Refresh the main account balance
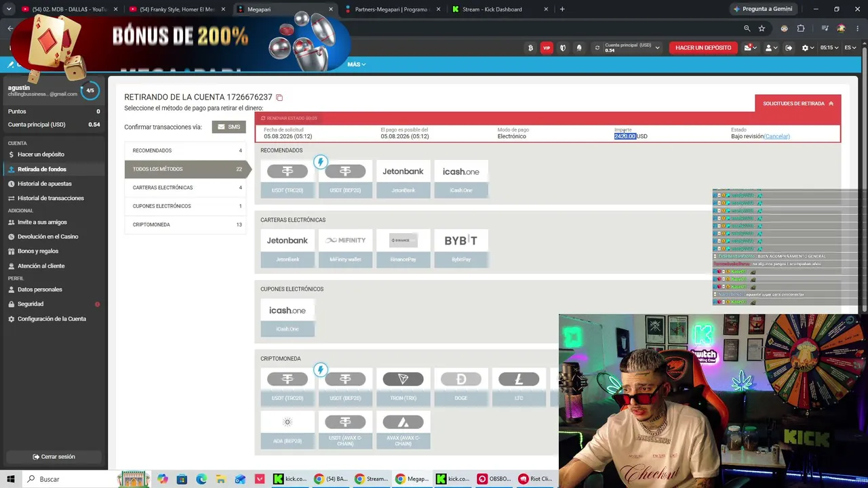 (x=597, y=48)
